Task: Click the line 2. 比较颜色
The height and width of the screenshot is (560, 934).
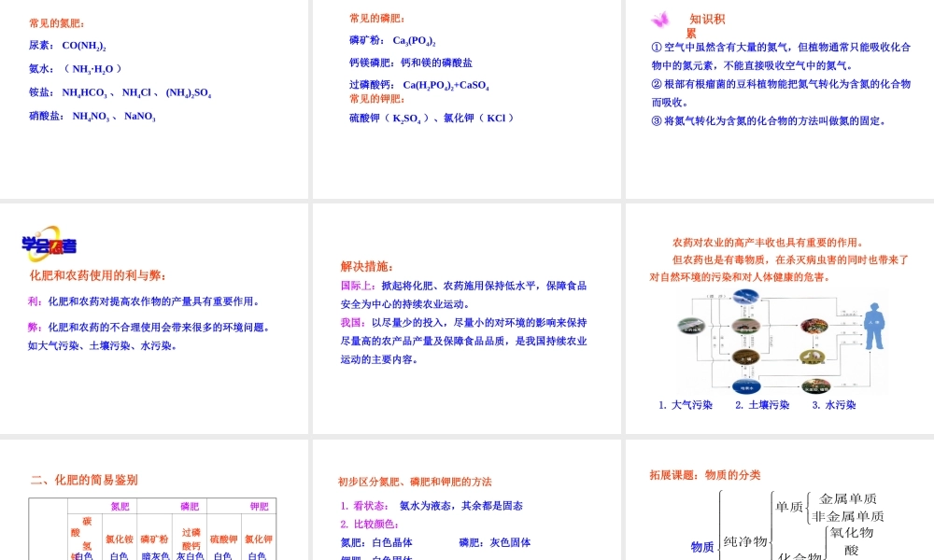Action: coord(369,525)
